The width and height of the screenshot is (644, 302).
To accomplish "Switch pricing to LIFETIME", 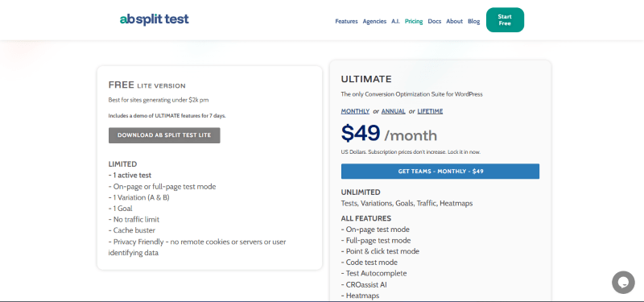I will (430, 111).
